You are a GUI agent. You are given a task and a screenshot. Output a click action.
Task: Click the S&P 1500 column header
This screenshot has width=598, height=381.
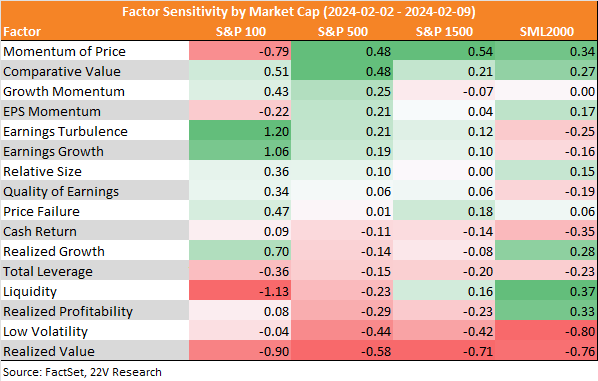pos(444,32)
